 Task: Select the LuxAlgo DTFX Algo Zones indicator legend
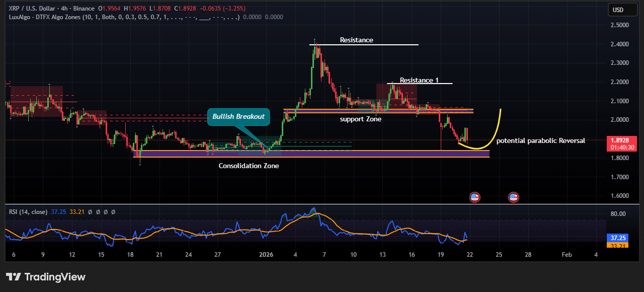124,17
